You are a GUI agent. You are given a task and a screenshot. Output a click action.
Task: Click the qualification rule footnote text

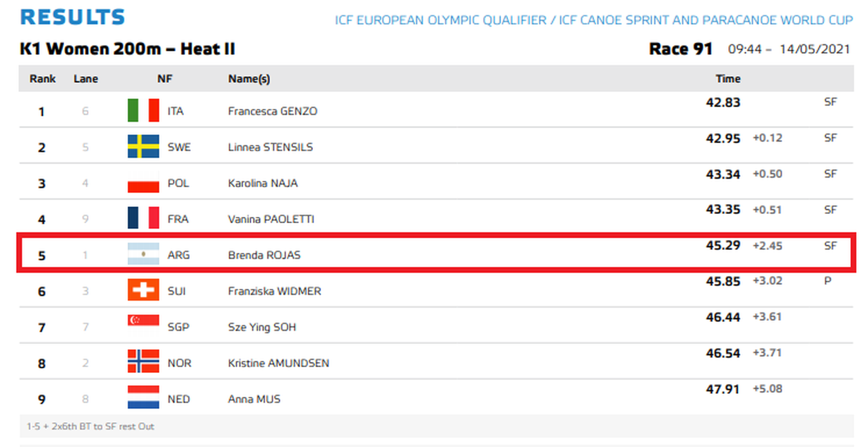(90, 427)
